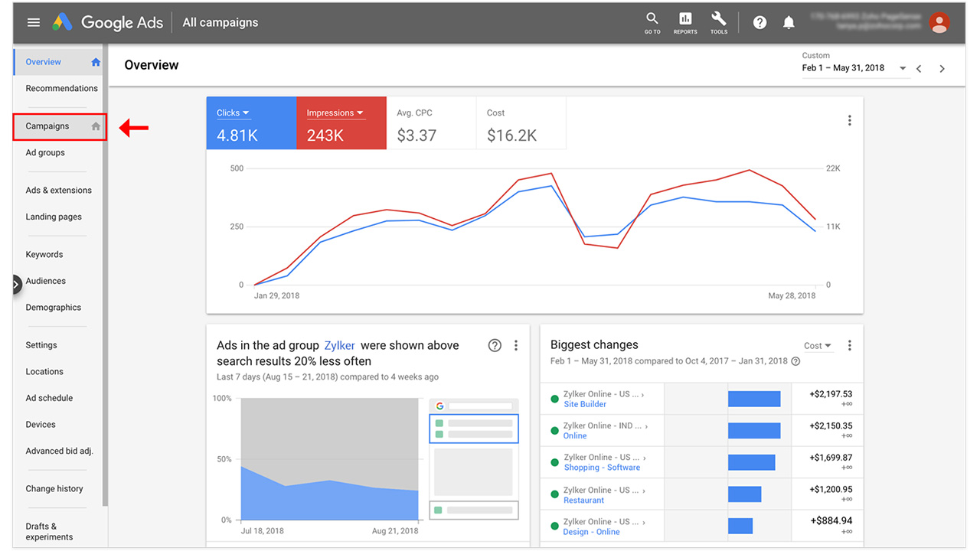Select Campaigns in the sidebar
This screenshot has height=551, width=980.
[x=47, y=126]
